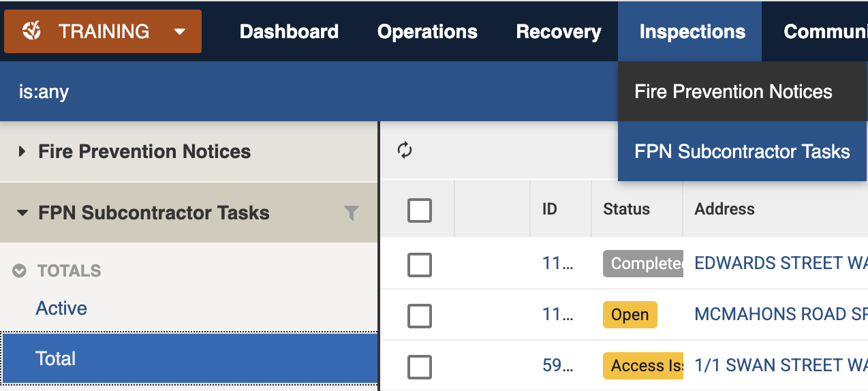Screen dimensions: 868x391
Task: Click the filter funnel icon beside FPN Subcontractor Tasks
Action: 351,213
